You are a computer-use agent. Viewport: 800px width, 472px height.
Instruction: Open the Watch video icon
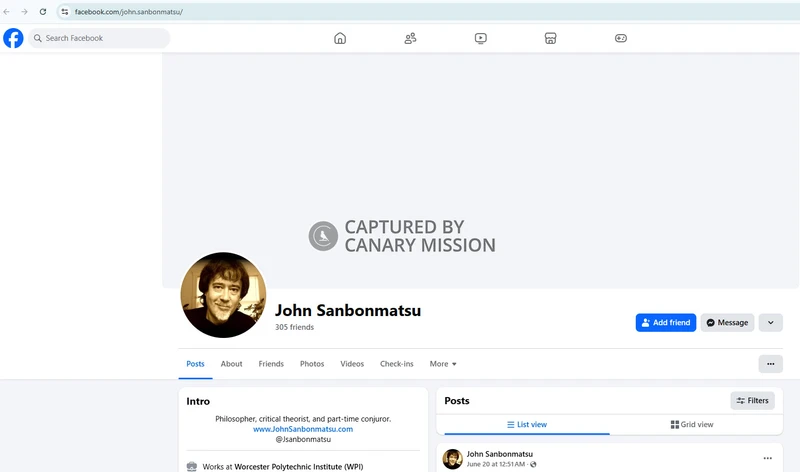pyautogui.click(x=481, y=38)
